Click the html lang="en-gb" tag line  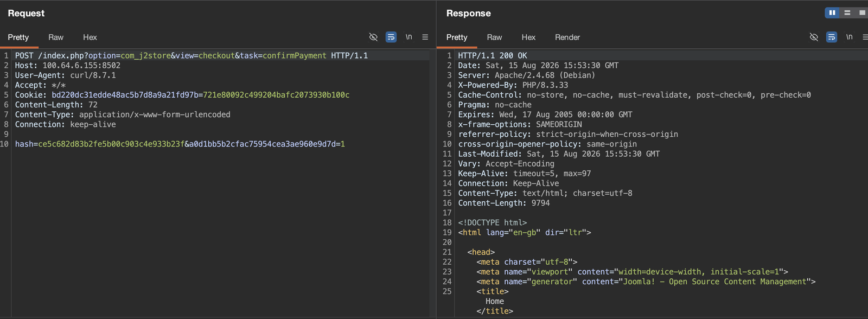[x=525, y=232]
